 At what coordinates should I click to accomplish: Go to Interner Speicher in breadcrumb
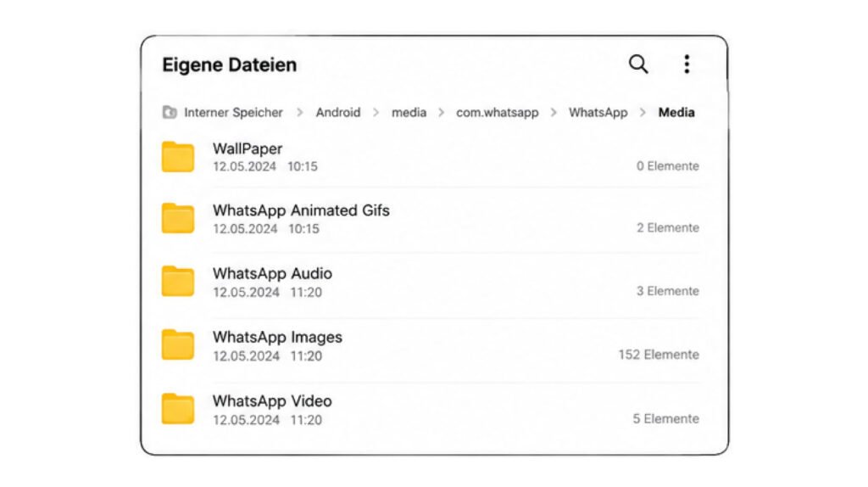pyautogui.click(x=233, y=113)
